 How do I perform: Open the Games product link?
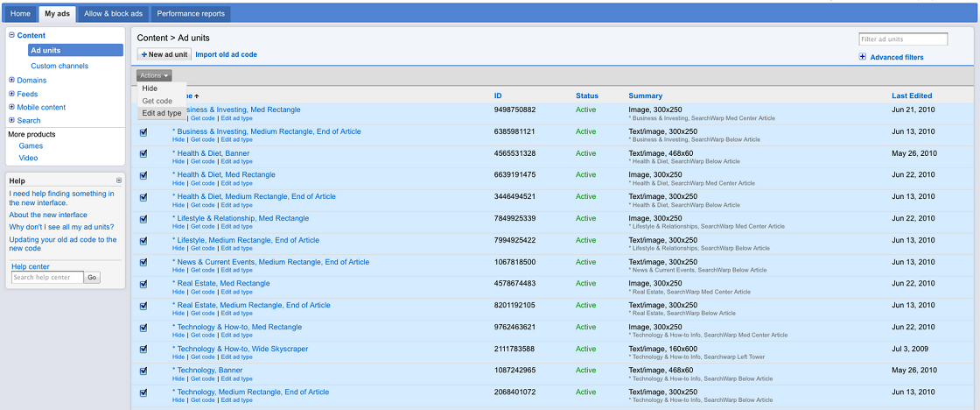(31, 145)
